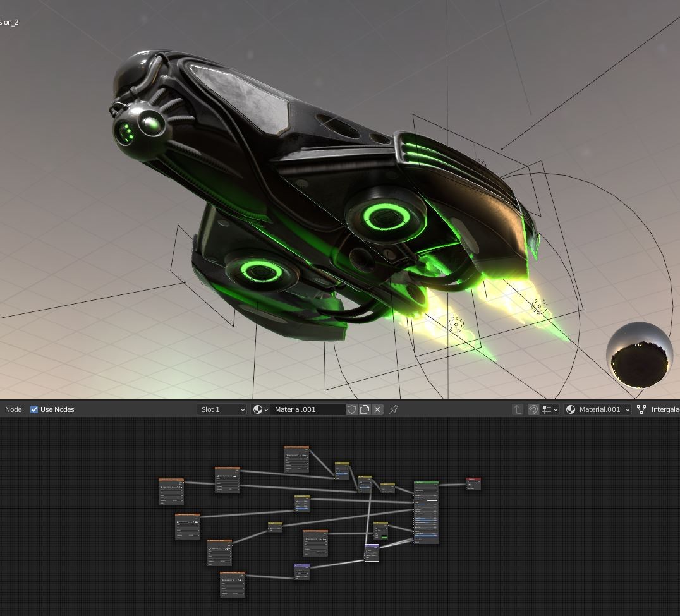Click the white Base Color field on the Principled BSDF node

pyautogui.click(x=432, y=500)
